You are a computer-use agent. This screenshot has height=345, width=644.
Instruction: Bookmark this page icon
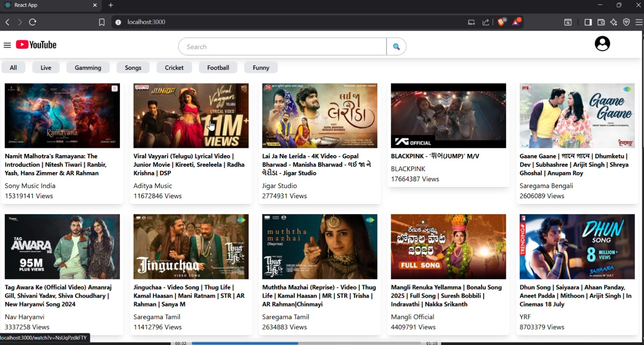[x=102, y=22]
